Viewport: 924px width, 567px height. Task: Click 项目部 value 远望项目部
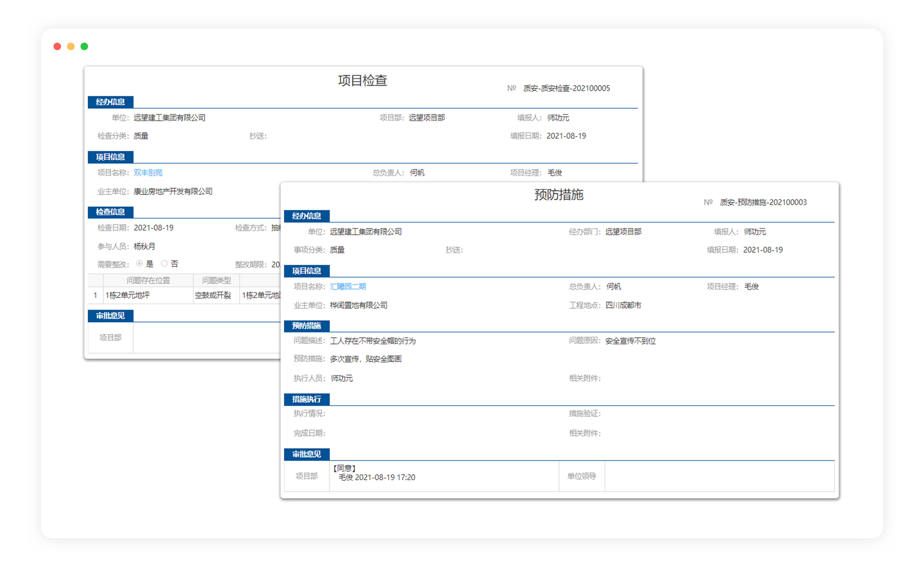click(x=427, y=118)
